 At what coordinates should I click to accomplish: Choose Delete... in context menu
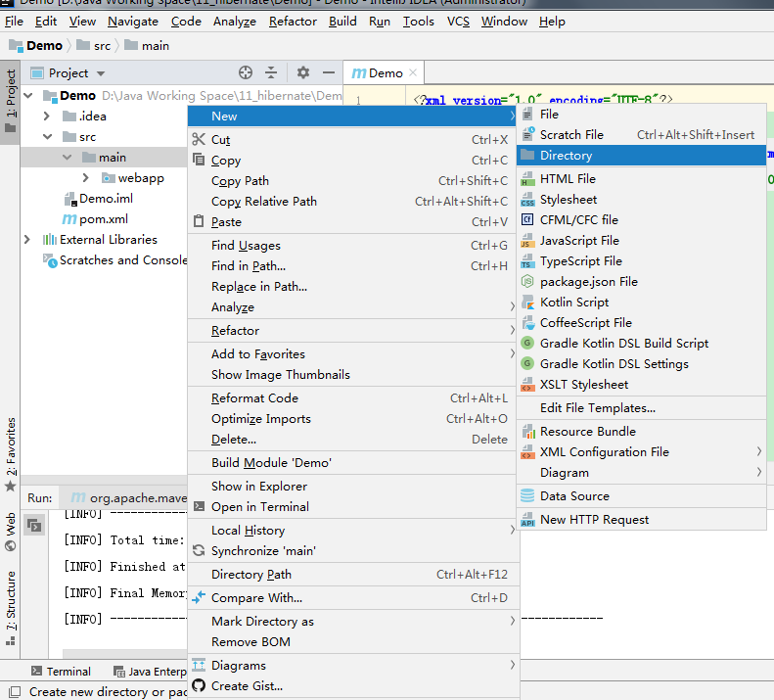click(x=353, y=440)
